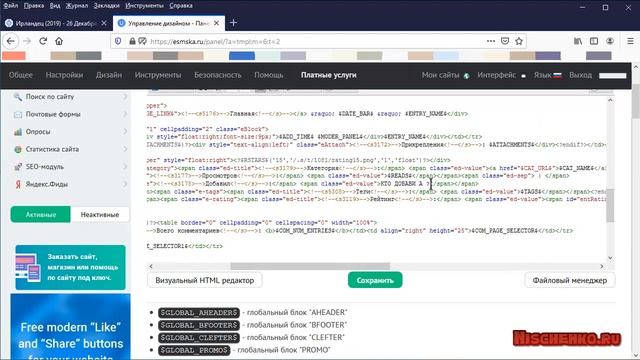This screenshot has height=360, width=640.
Task: Save page to Pocket
Action: (505, 41)
